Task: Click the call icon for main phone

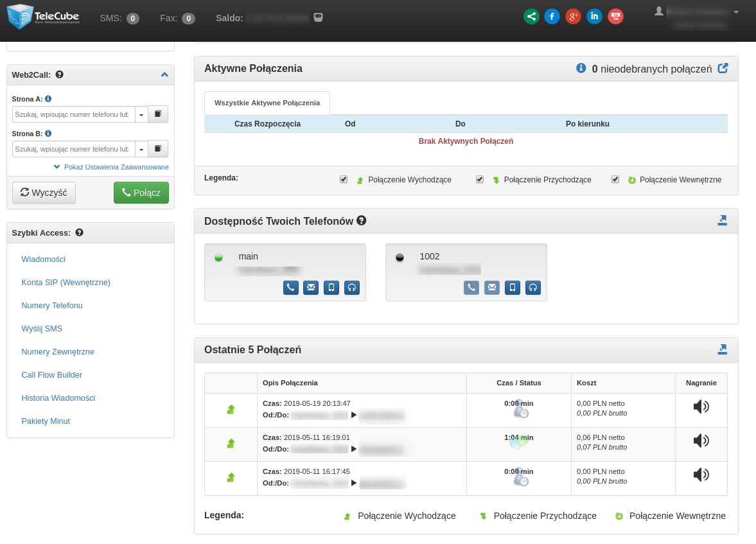Action: click(291, 288)
